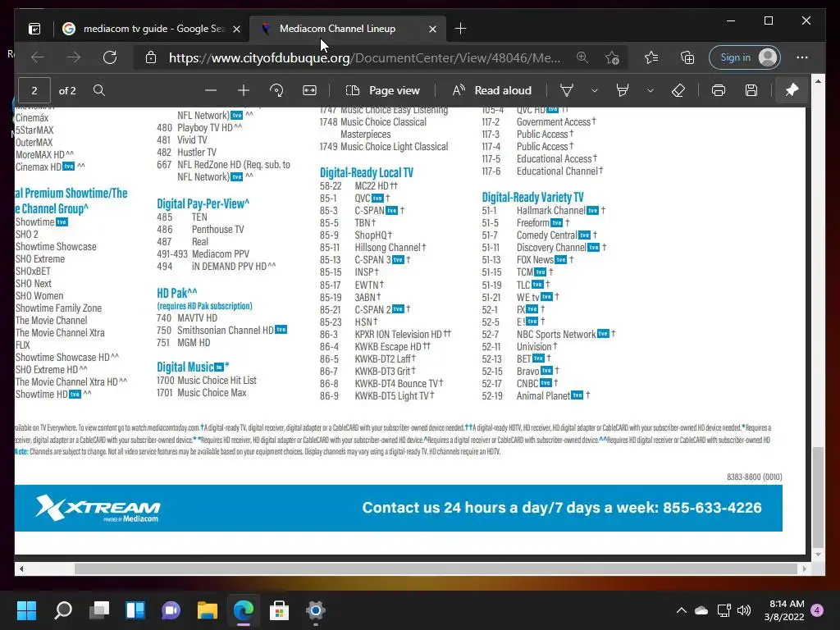Open the Windows Start menu

click(x=27, y=610)
